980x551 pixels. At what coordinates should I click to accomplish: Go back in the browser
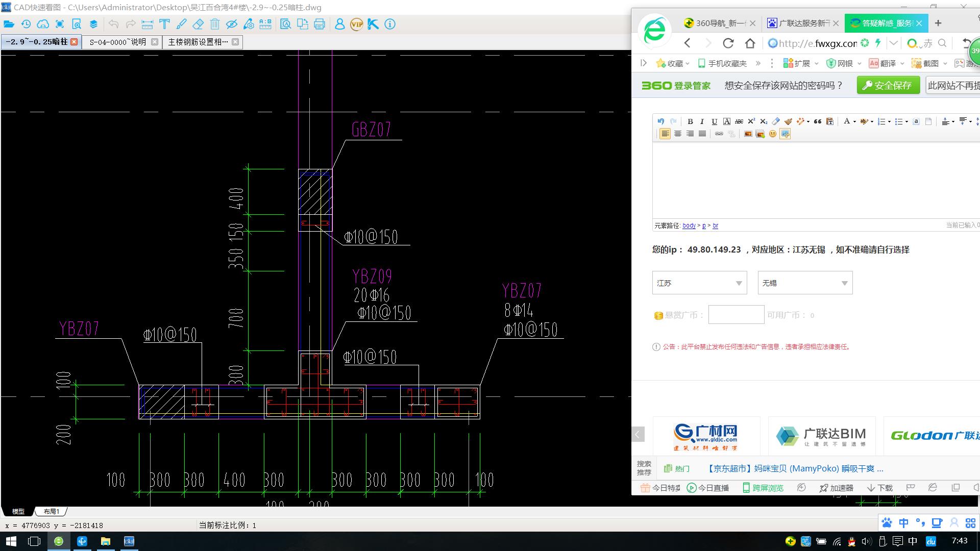coord(688,43)
